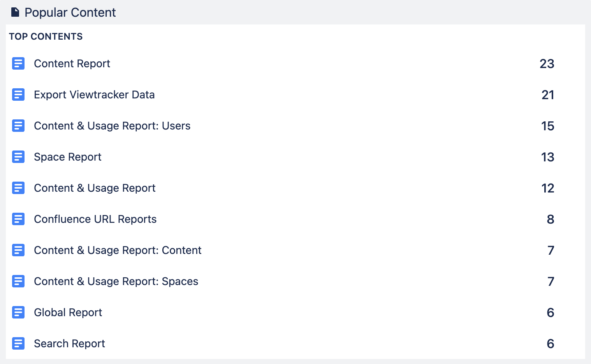Click the page icon beside Export Viewtracker Data
The image size is (591, 364).
(18, 94)
